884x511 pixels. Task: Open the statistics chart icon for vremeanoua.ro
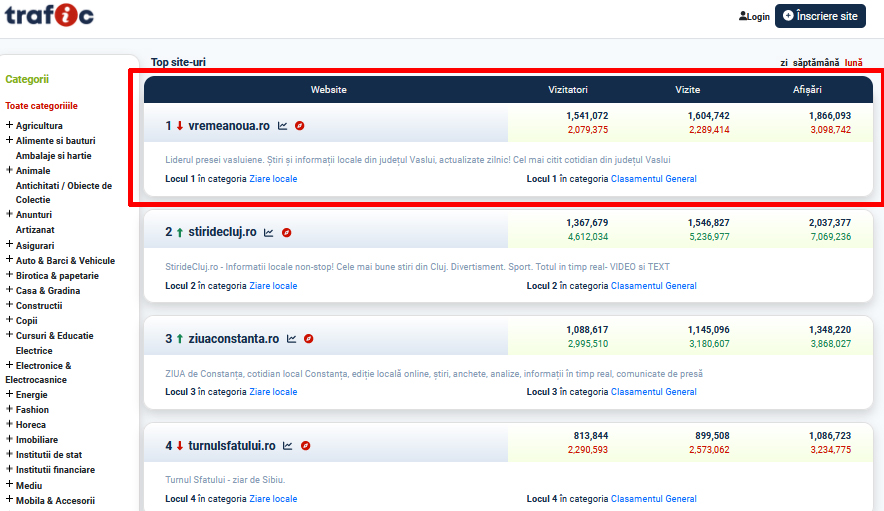tap(282, 126)
